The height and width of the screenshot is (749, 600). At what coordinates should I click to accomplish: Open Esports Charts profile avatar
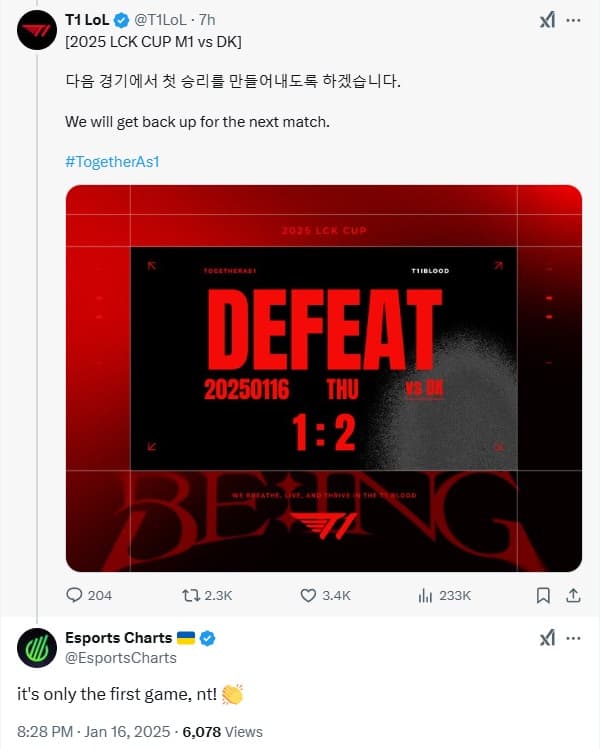(x=37, y=649)
